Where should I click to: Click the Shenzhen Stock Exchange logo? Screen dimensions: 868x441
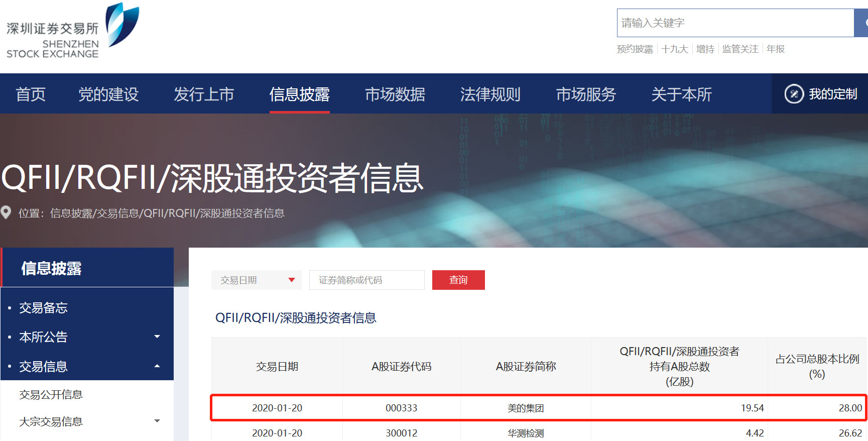point(72,31)
